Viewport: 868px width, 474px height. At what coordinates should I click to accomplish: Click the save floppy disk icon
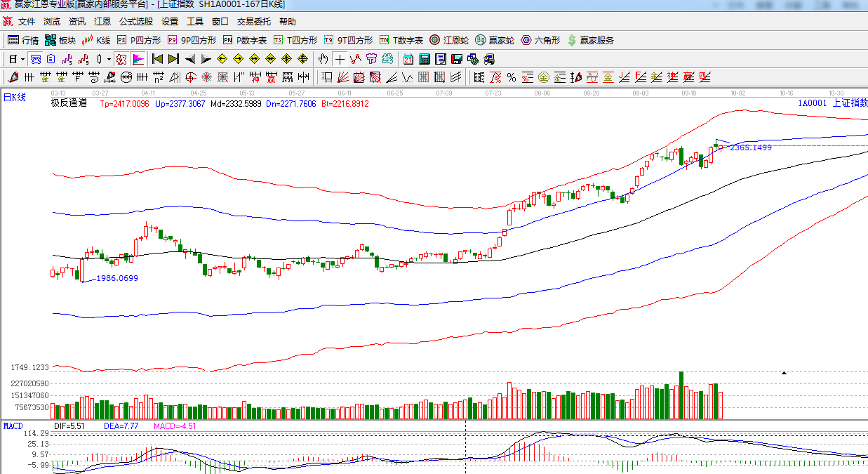pos(456,59)
